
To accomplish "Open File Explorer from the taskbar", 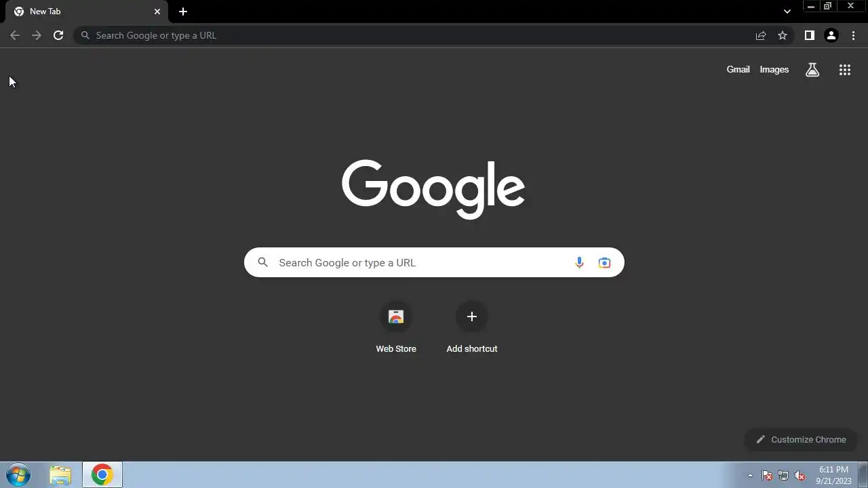I will 60,475.
